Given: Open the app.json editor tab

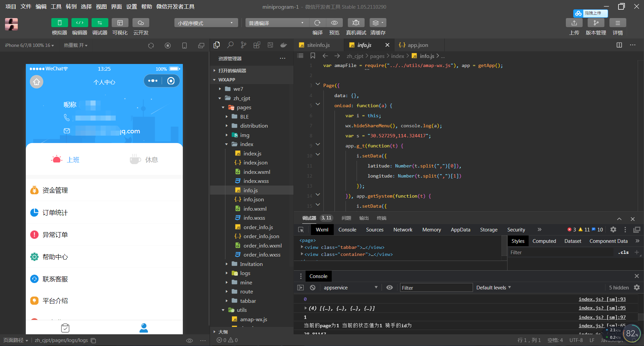Looking at the screenshot, I should [418, 45].
